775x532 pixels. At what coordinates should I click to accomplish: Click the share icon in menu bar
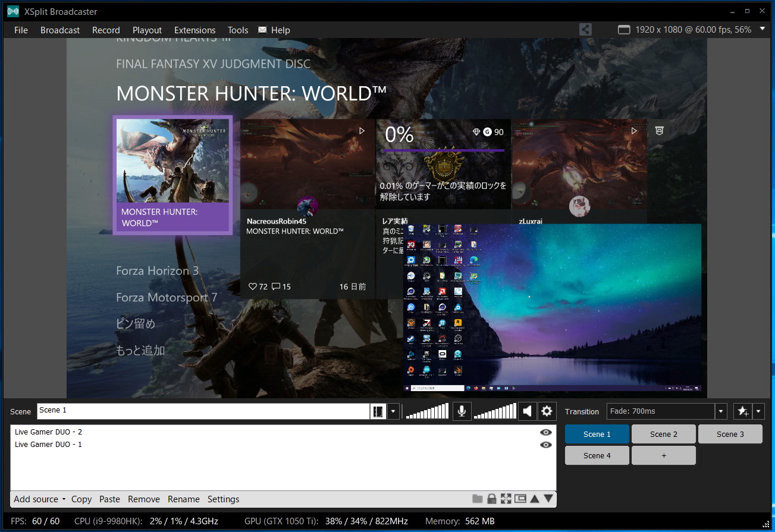[585, 29]
